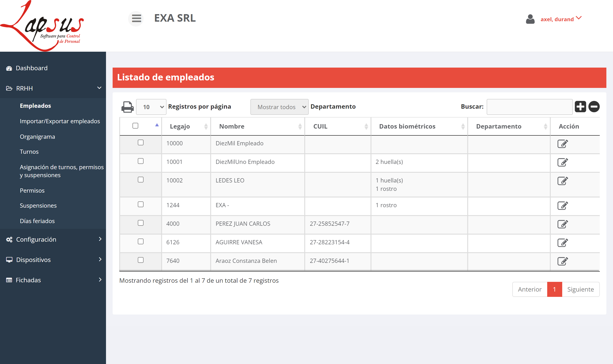The width and height of the screenshot is (613, 364).
Task: Check the row for legajo 10001
Action: [x=140, y=161]
